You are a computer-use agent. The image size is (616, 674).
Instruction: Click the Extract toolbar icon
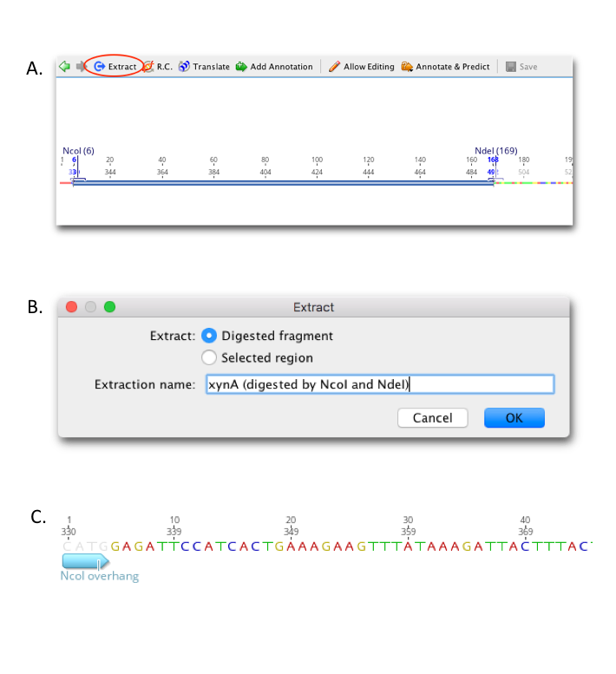pyautogui.click(x=99, y=67)
